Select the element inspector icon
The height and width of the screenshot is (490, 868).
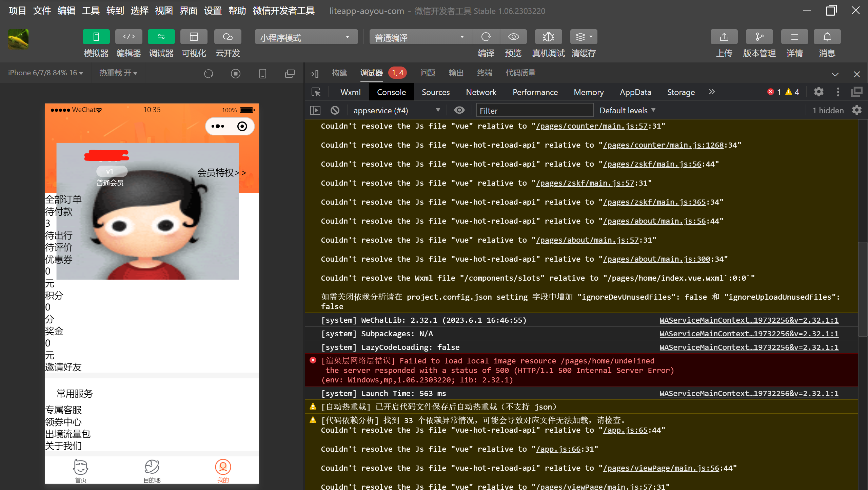pyautogui.click(x=316, y=92)
